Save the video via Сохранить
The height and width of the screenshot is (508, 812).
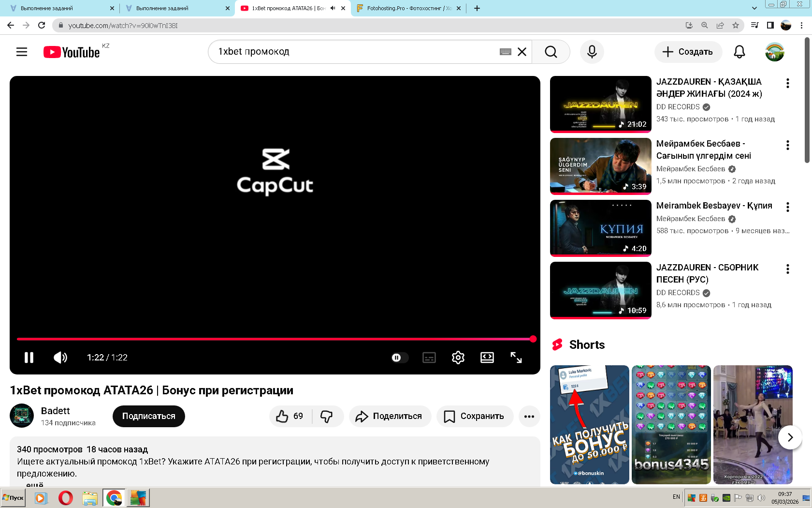pyautogui.click(x=475, y=416)
